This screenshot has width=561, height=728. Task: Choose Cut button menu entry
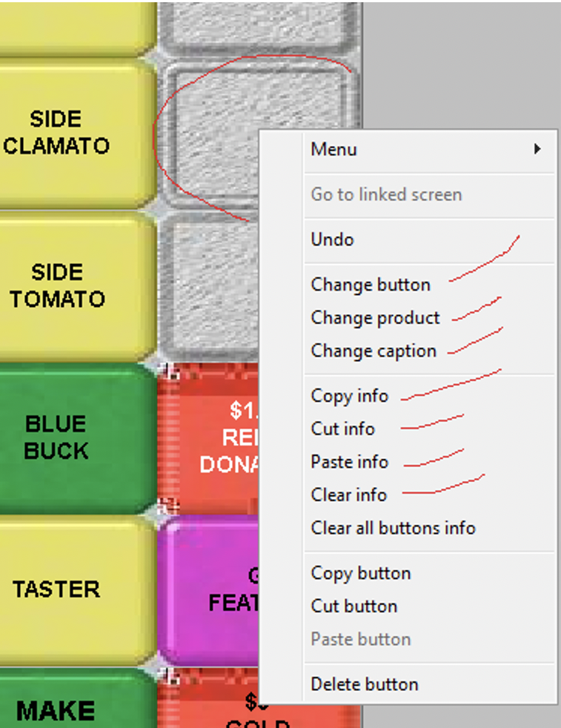(354, 606)
